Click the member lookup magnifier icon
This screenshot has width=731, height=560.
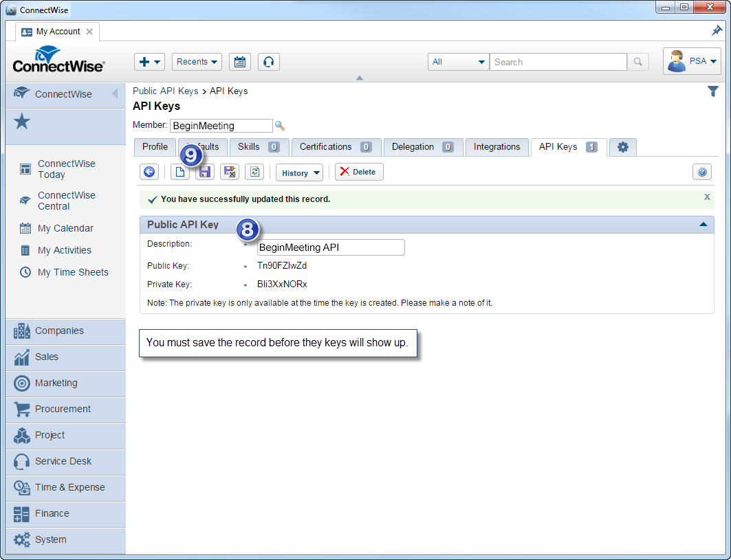(x=279, y=126)
